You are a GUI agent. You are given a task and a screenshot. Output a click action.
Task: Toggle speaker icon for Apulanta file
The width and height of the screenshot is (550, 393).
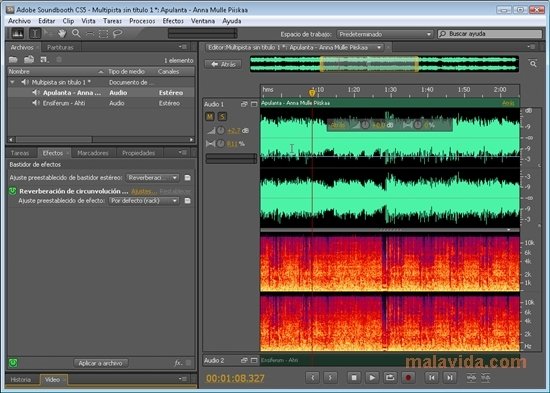coord(36,93)
